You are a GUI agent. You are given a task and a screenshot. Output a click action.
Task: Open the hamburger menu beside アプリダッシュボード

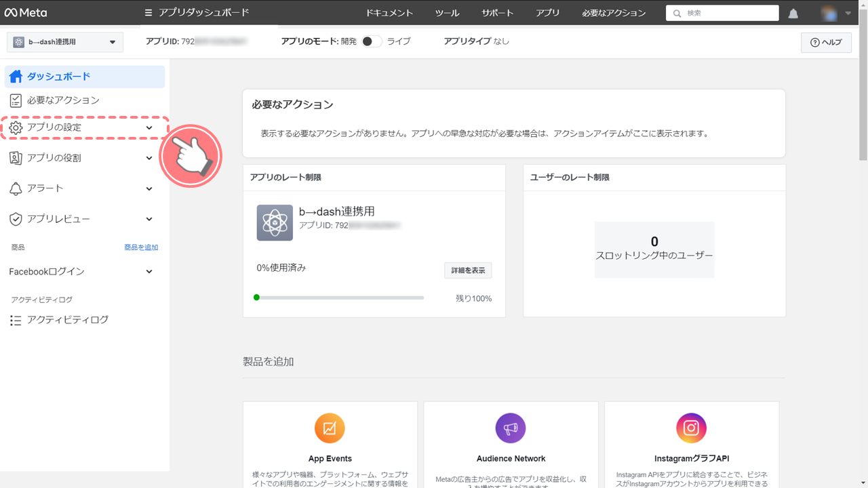tap(149, 13)
